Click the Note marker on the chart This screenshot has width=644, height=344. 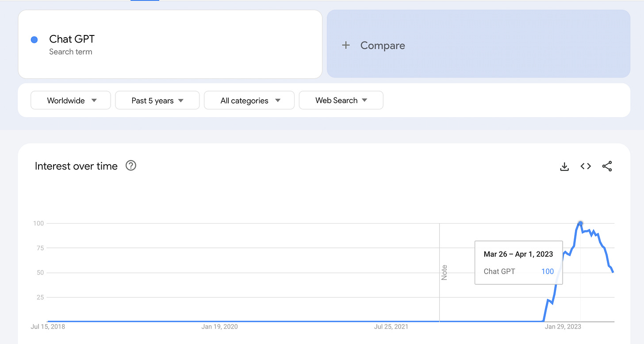(x=444, y=272)
